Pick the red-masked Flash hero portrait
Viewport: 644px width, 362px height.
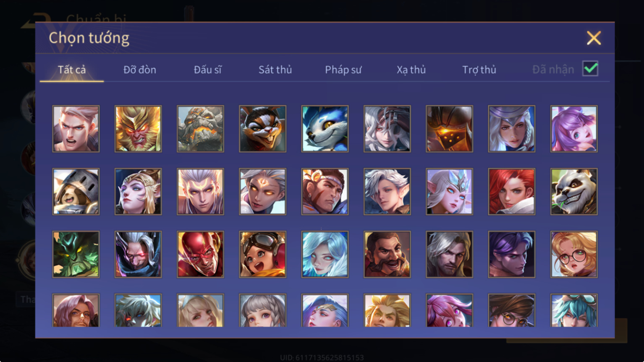click(200, 255)
